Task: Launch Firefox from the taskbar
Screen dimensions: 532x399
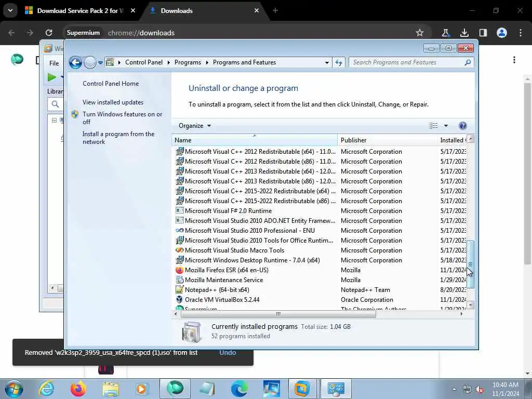Action: coord(78,389)
